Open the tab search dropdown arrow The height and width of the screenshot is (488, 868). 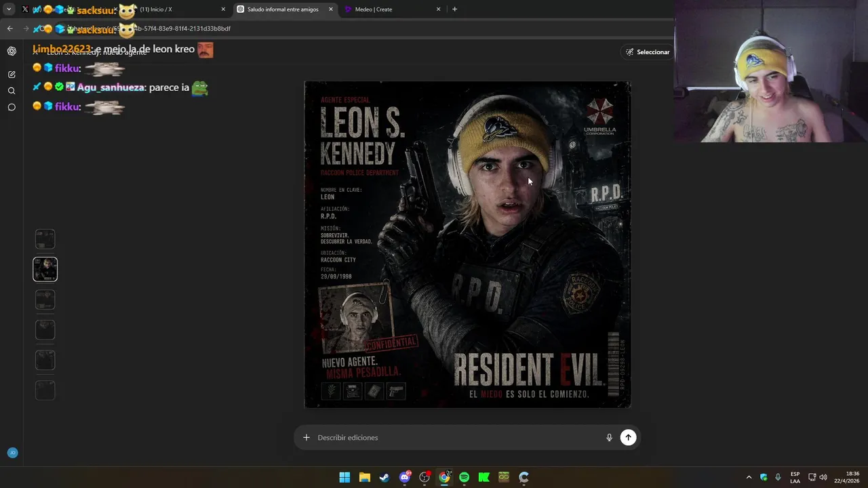pyautogui.click(x=9, y=9)
